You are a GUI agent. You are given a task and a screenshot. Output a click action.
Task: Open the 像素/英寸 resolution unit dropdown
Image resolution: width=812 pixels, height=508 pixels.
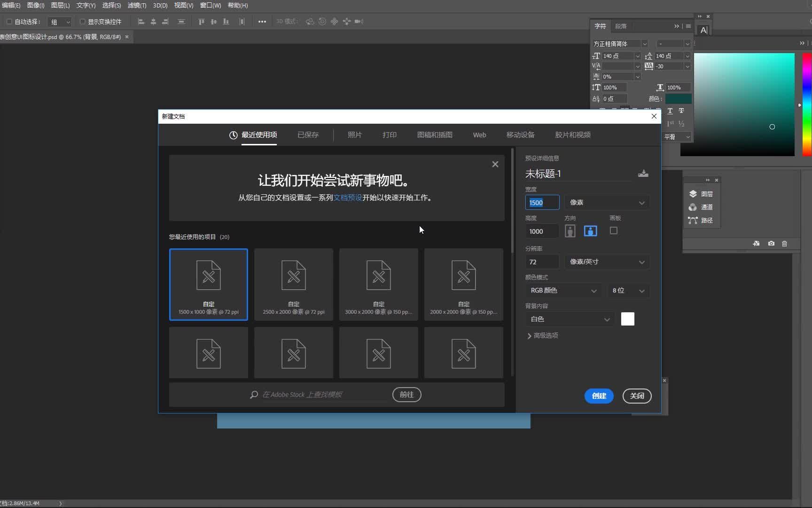607,262
